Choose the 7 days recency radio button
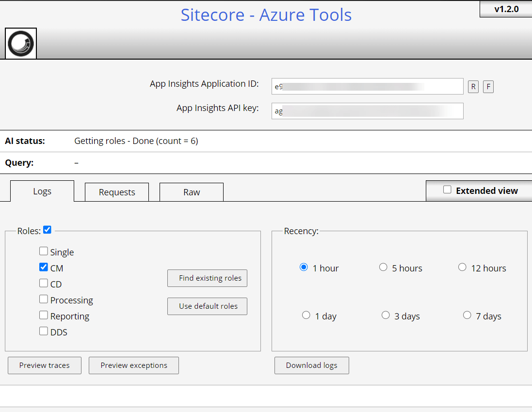The image size is (532, 412). [467, 315]
